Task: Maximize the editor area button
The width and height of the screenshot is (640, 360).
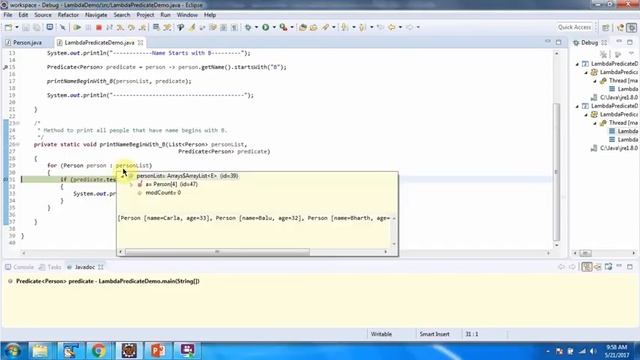Action: [x=558, y=42]
